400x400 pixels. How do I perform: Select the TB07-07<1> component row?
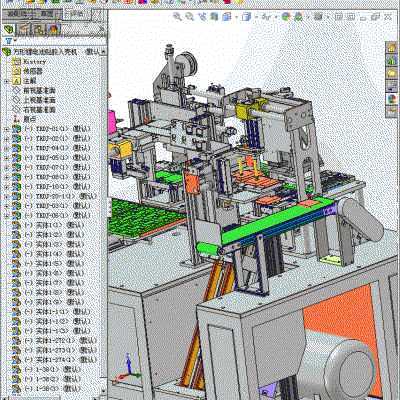tap(51, 167)
